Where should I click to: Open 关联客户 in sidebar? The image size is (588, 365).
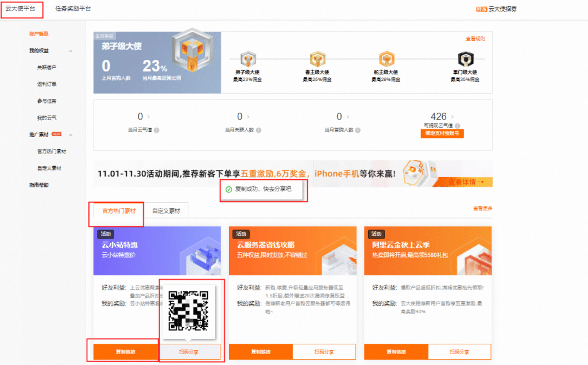tap(47, 68)
